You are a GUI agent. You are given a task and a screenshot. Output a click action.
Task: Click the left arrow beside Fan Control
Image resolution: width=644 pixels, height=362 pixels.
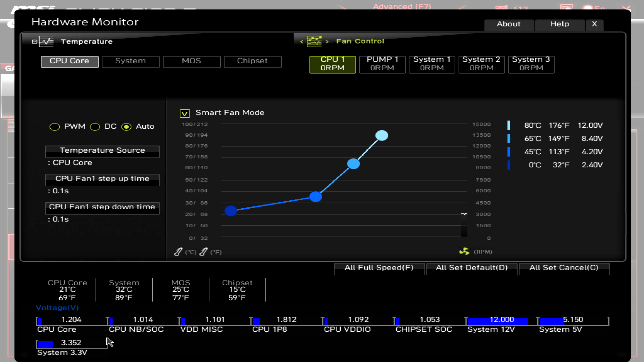(302, 41)
